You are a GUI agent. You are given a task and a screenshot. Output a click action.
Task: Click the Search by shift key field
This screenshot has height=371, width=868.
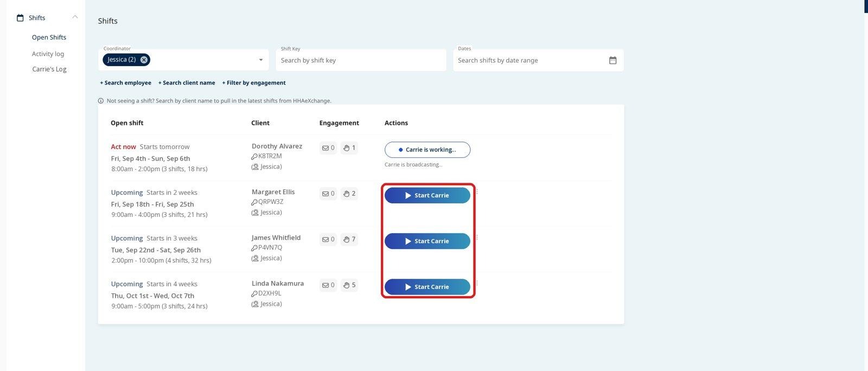pyautogui.click(x=361, y=60)
